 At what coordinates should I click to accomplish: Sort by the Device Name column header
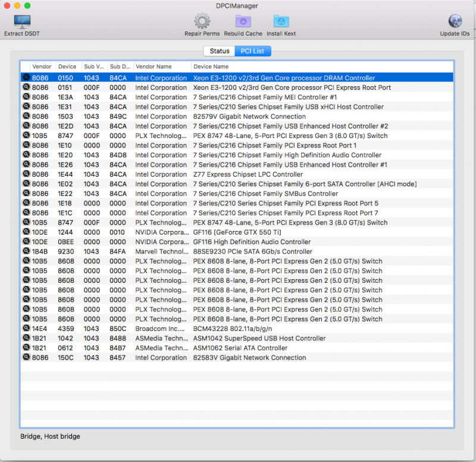pyautogui.click(x=211, y=67)
